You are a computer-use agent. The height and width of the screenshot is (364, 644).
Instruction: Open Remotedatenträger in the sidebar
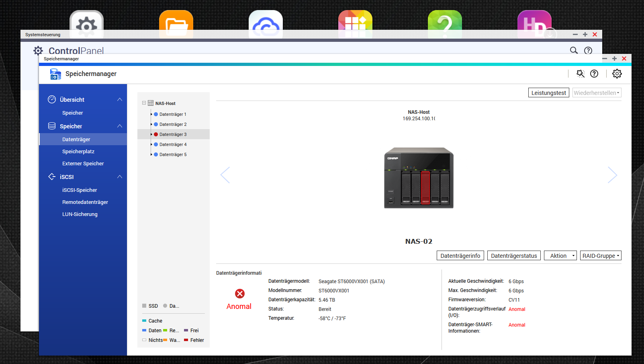point(85,202)
